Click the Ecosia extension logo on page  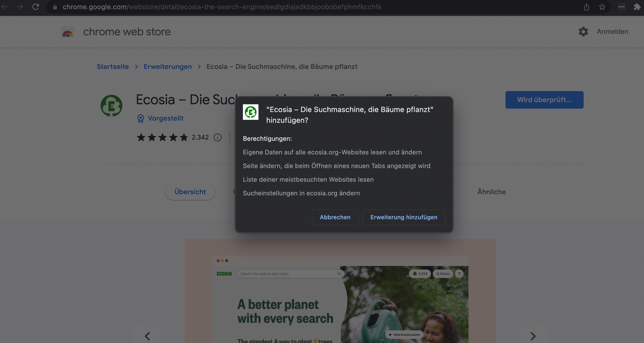111,106
